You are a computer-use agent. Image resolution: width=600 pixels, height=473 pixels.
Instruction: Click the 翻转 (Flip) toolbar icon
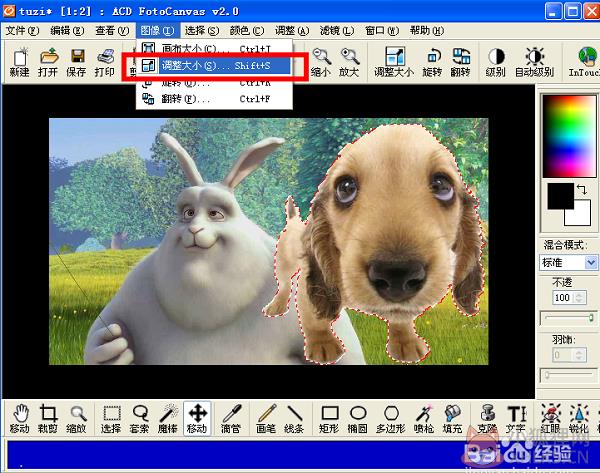click(x=461, y=62)
